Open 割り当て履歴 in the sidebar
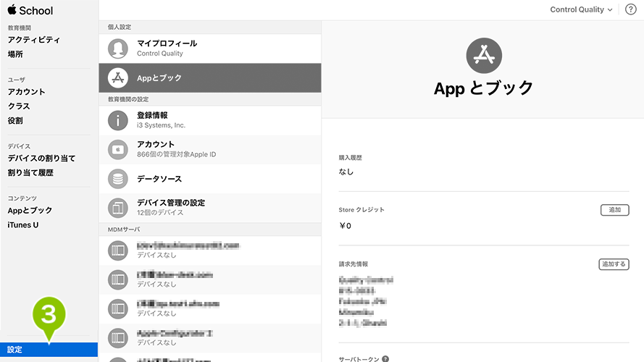The height and width of the screenshot is (362, 644). (x=30, y=173)
